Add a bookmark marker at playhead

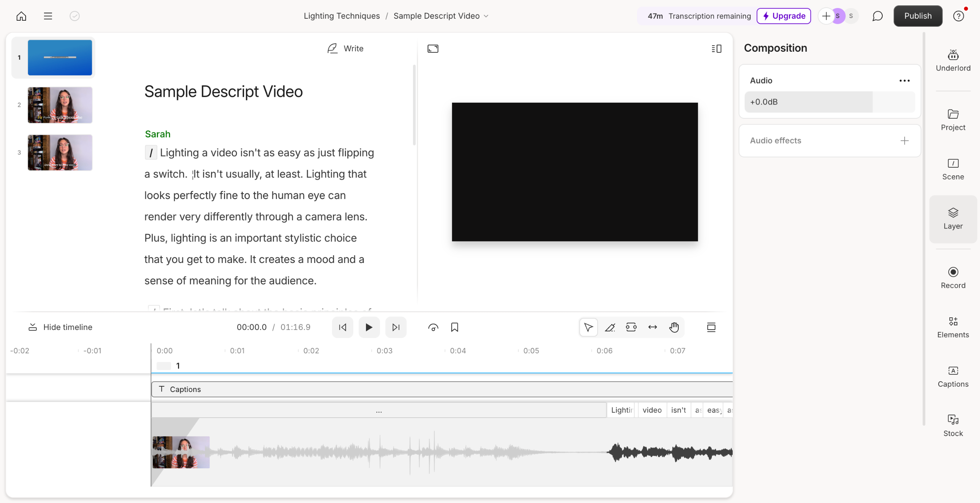[454, 327]
